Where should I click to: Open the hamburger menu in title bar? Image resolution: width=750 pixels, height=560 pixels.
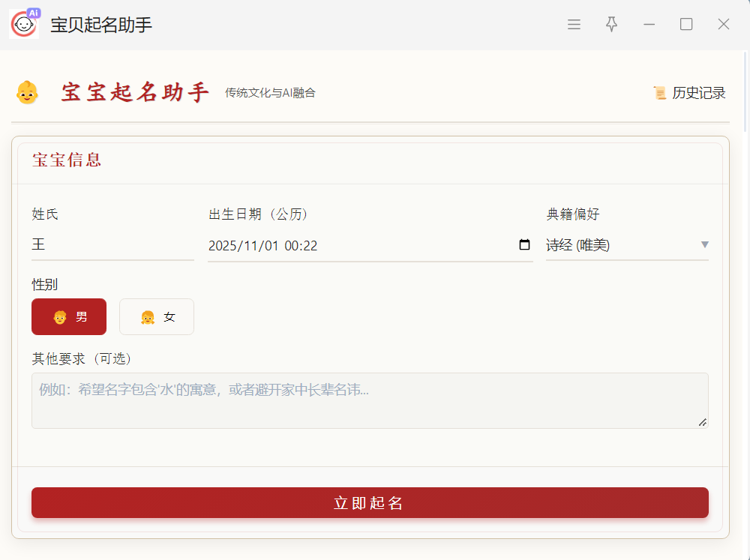(574, 25)
